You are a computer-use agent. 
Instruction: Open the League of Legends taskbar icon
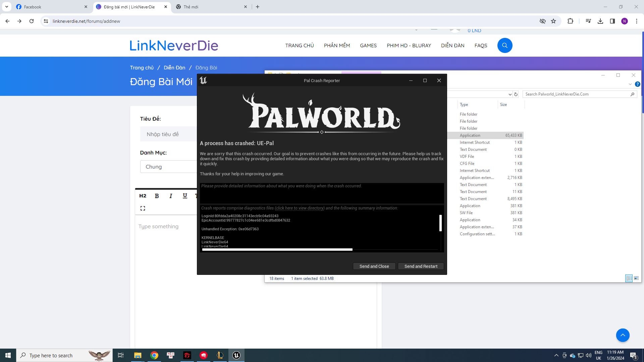pos(220,355)
